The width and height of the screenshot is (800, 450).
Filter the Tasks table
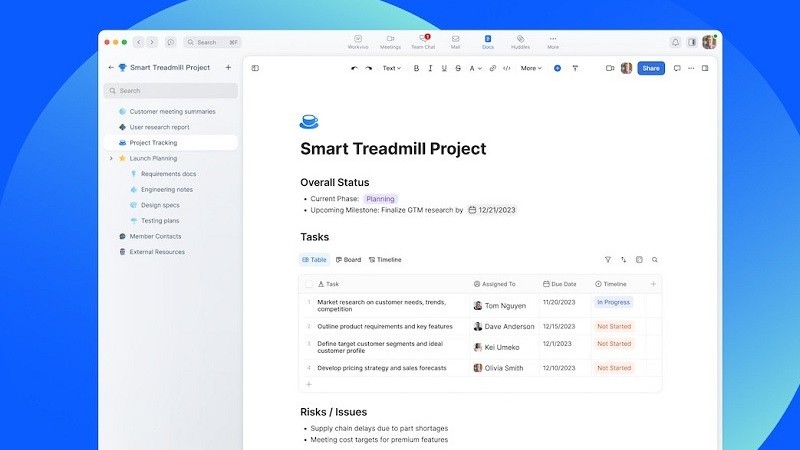(608, 260)
